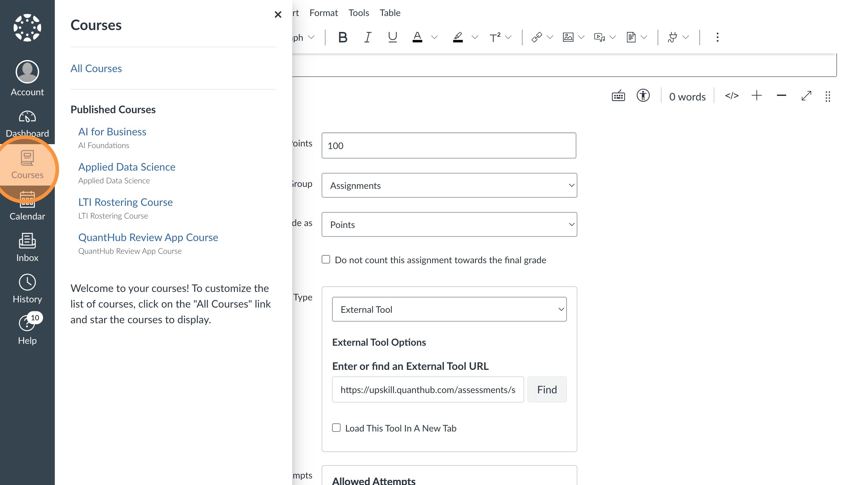Open text color picker arrow
868x485 pixels.
pos(434,37)
